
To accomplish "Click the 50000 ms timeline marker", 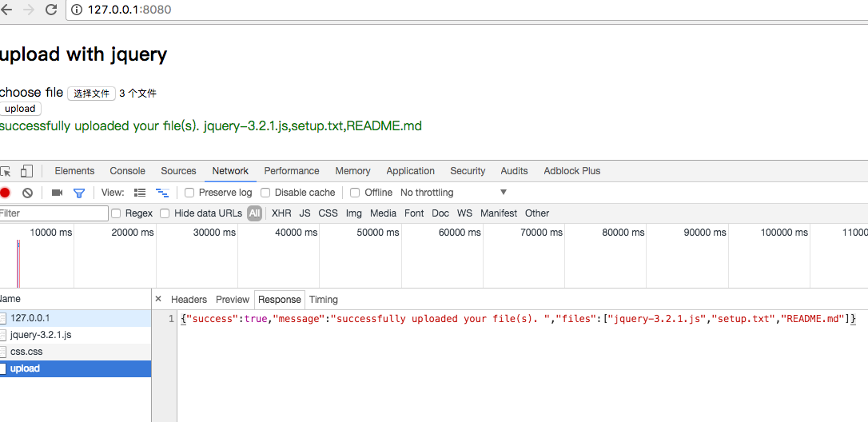I will [x=378, y=233].
